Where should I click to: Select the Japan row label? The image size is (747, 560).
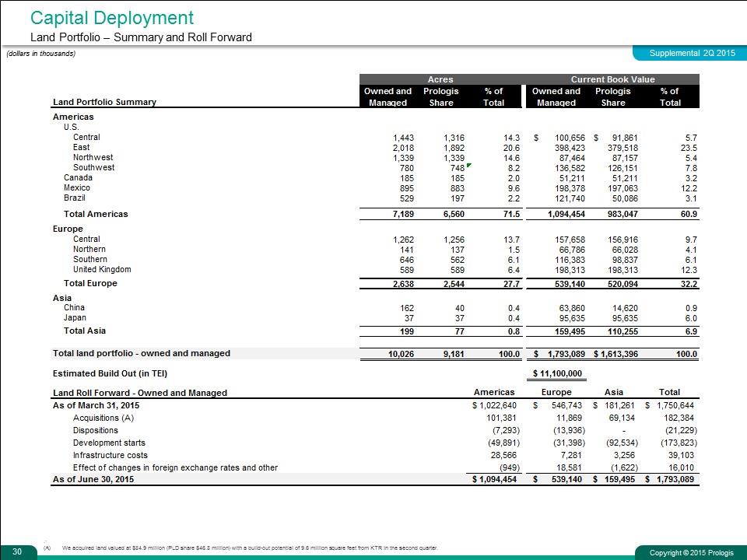pyautogui.click(x=75, y=317)
